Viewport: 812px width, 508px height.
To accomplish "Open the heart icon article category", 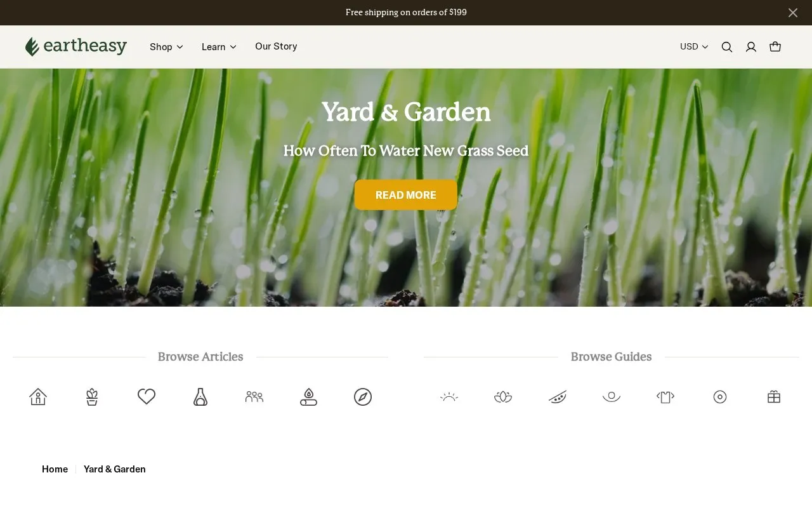I will tap(147, 397).
